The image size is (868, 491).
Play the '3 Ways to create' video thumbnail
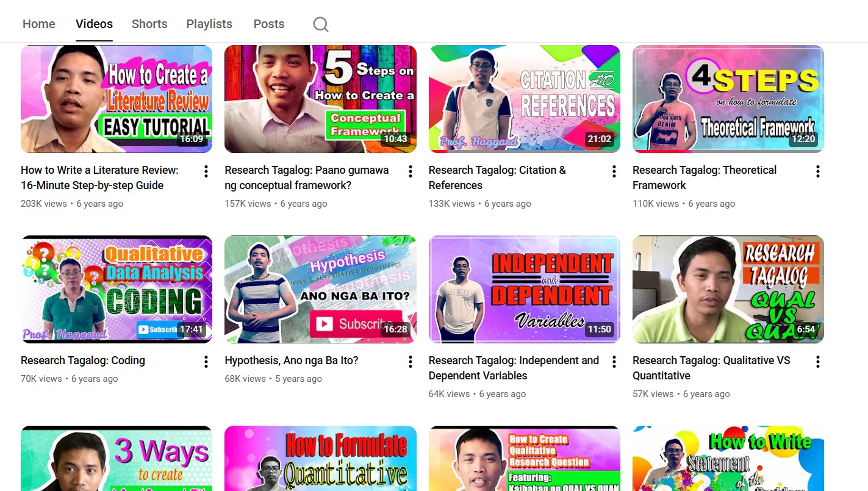[x=117, y=458]
